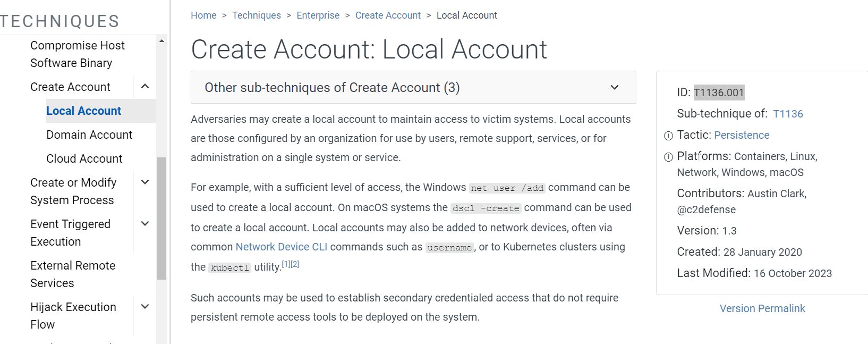Viewport: 868px width, 344px height.
Task: Open T1136 parent technique link
Action: pyautogui.click(x=788, y=114)
